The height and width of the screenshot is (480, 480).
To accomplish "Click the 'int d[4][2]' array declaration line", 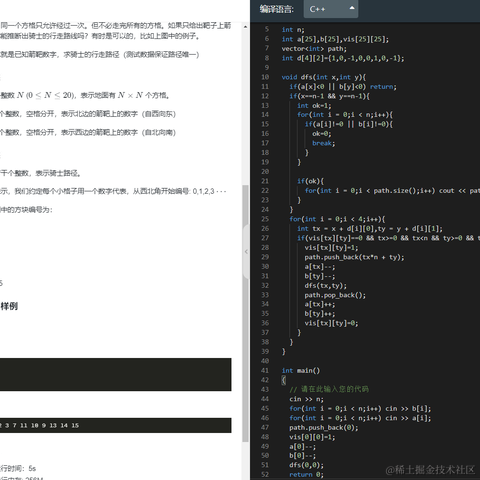I will (x=343, y=58).
